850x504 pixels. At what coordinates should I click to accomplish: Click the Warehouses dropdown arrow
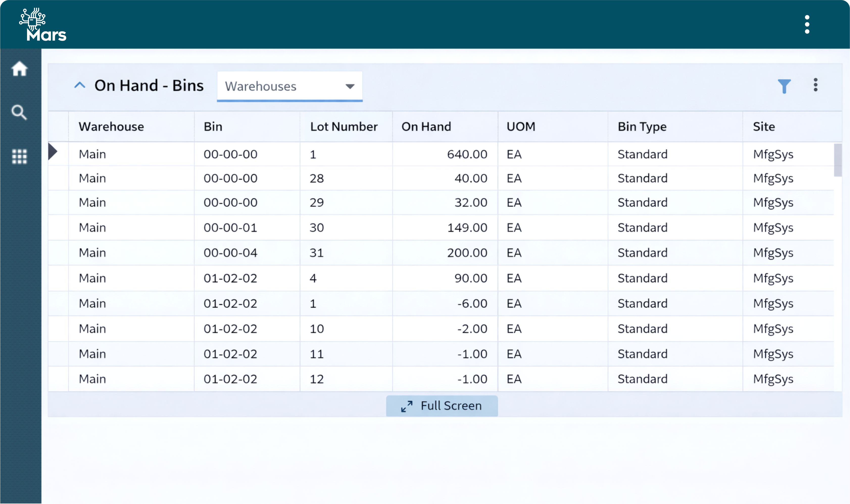coord(350,86)
